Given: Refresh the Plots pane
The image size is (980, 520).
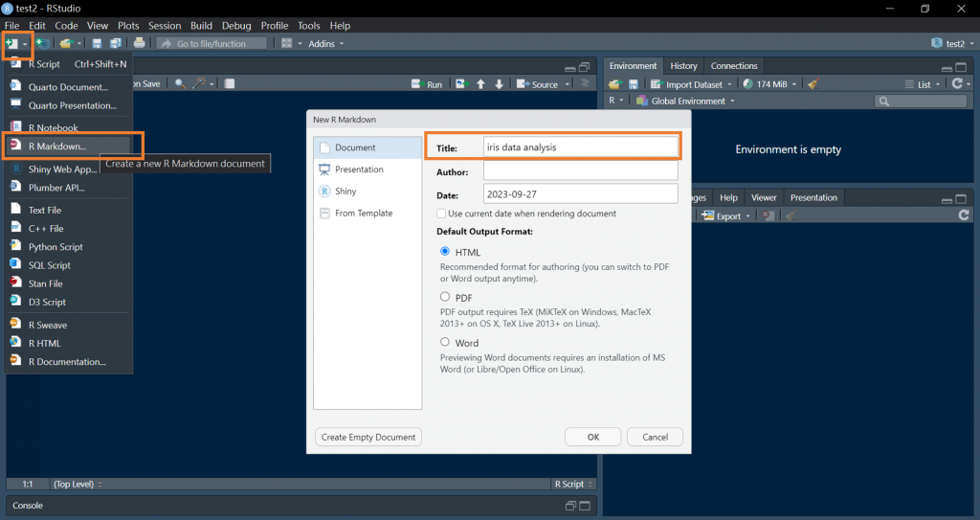Looking at the screenshot, I should (964, 215).
